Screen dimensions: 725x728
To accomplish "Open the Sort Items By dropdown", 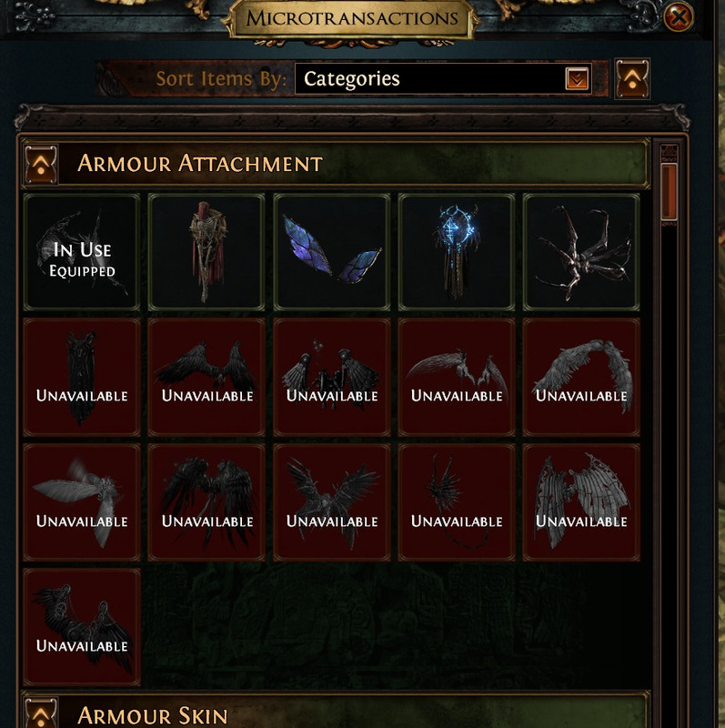I will point(443,78).
